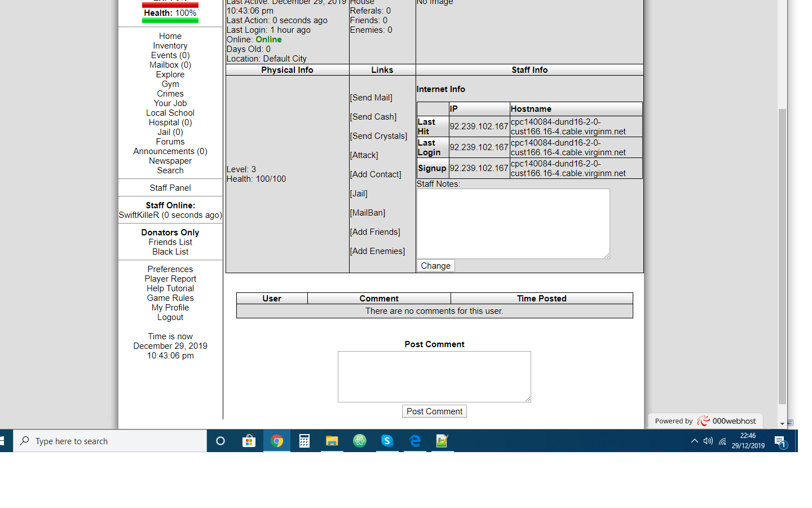The image size is (812, 508).
Task: Click the page's vertical scrollbar
Action: tap(782, 254)
